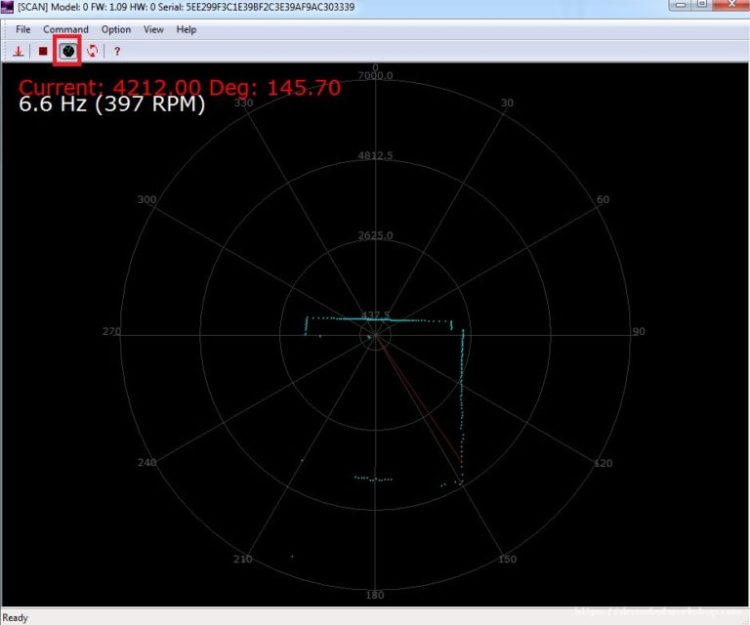
Task: Click the 150 degree label
Action: point(507,559)
